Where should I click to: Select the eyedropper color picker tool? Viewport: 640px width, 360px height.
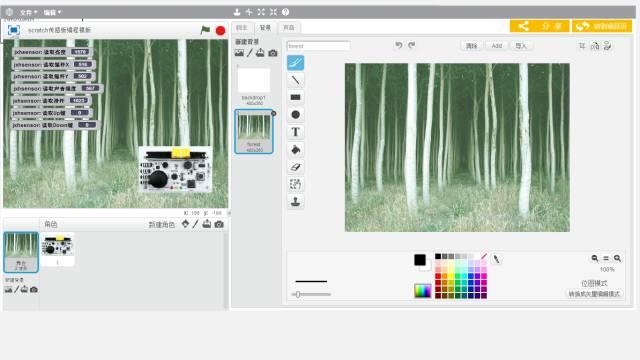pos(496,259)
